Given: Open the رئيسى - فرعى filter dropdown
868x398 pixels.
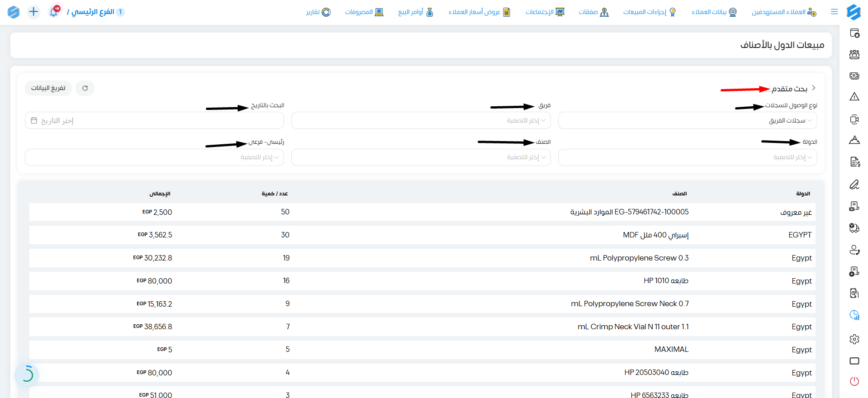Looking at the screenshot, I should (x=154, y=157).
